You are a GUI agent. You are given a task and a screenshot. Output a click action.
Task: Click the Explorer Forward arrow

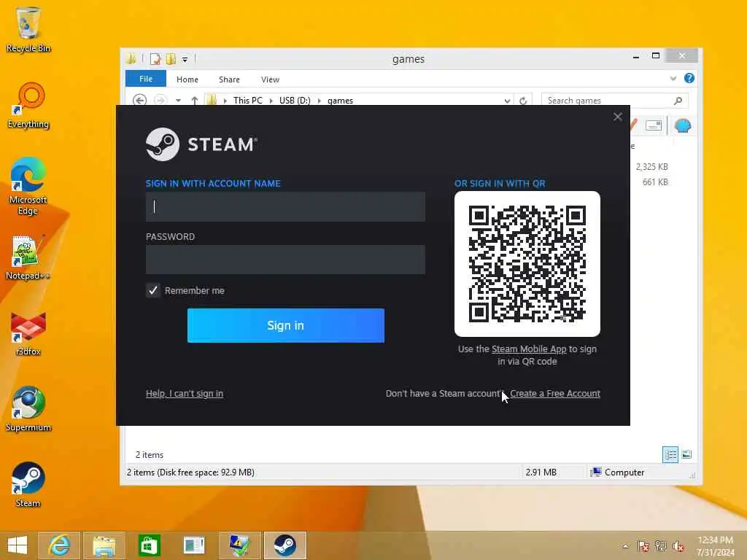pos(160,100)
